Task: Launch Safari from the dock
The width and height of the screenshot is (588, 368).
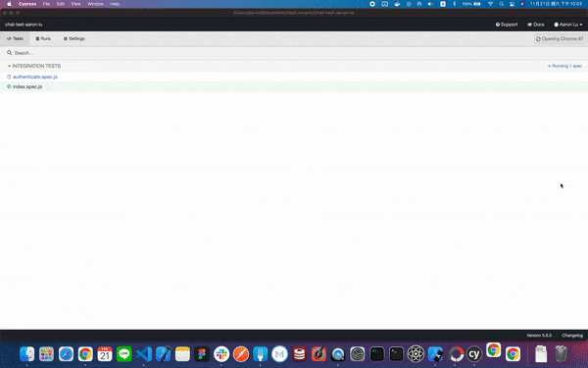Action: tap(66, 354)
